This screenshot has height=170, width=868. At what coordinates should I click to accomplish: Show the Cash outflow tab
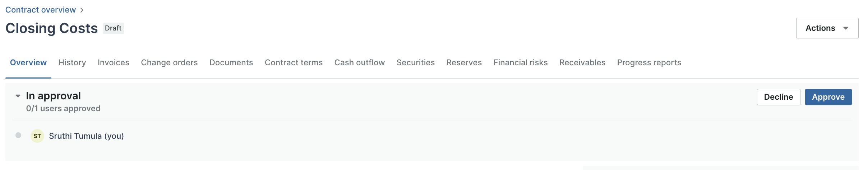pos(360,62)
